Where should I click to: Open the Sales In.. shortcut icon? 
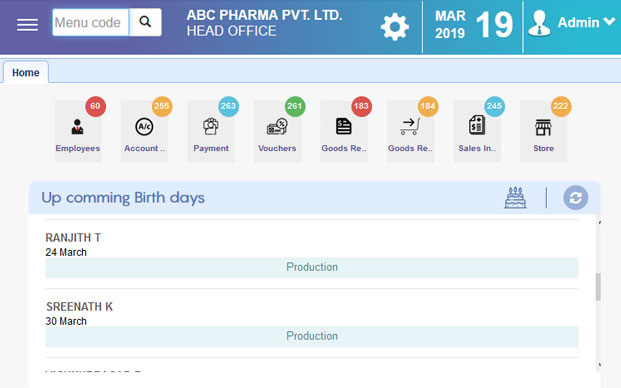(x=477, y=131)
